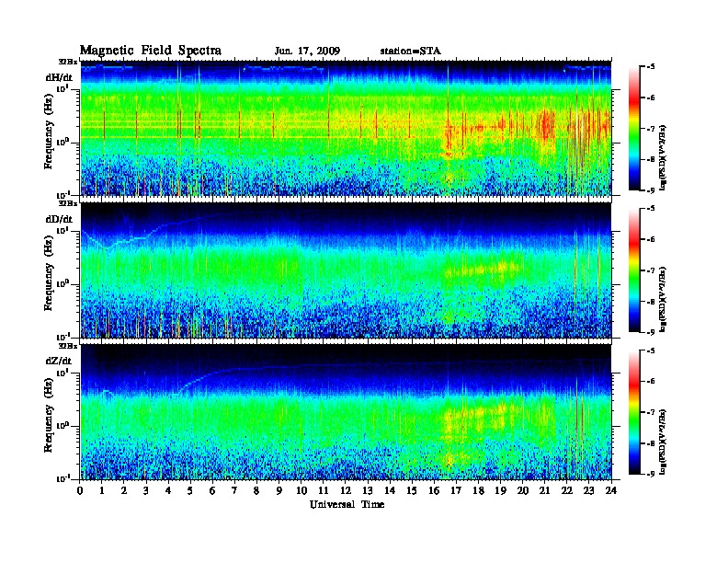Select the date text "Jun. 17, 2009"
728x563 pixels.
pyautogui.click(x=307, y=52)
